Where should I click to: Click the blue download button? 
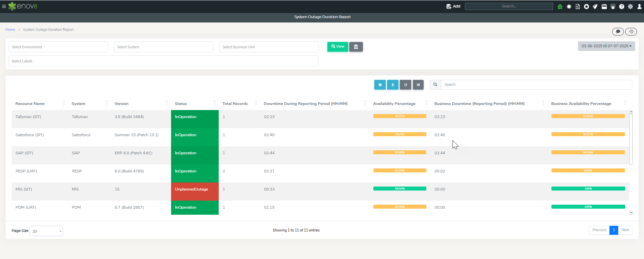[393, 85]
